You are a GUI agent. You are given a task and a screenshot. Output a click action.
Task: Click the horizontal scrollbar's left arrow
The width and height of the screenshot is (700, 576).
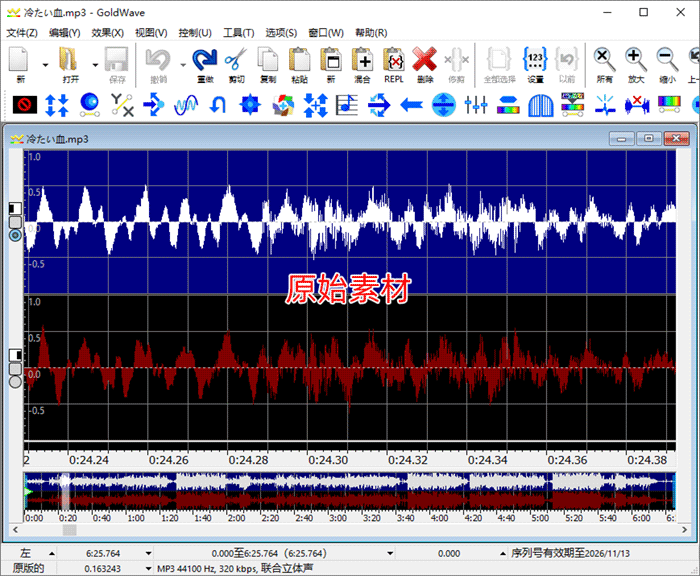point(16,530)
